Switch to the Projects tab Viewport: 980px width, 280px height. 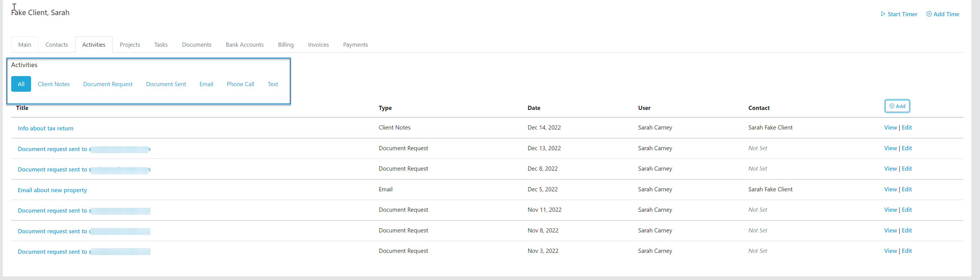[x=130, y=44]
